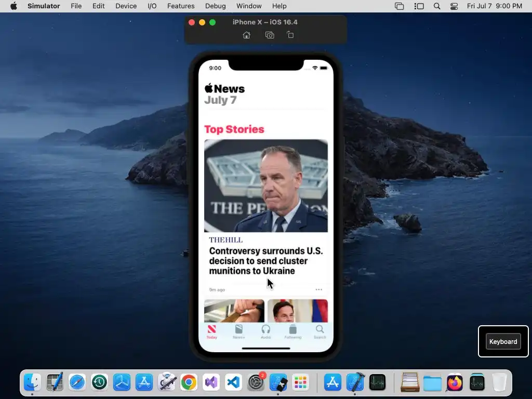Open blue Visual Studio Code from the Dock
532x399 pixels.
pos(234,382)
